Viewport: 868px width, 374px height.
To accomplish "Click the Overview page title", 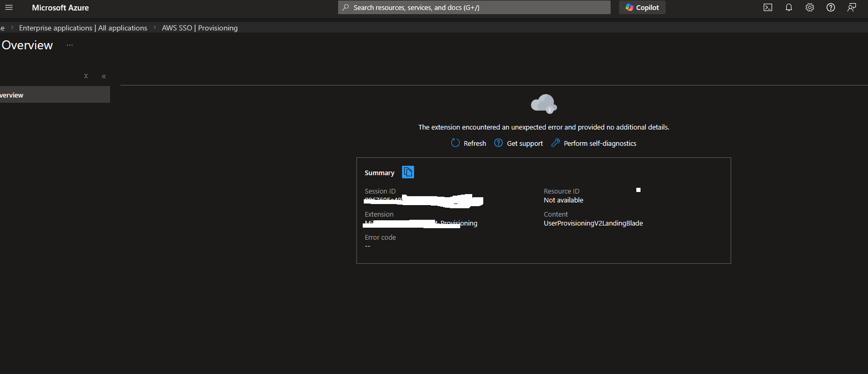I will (27, 45).
